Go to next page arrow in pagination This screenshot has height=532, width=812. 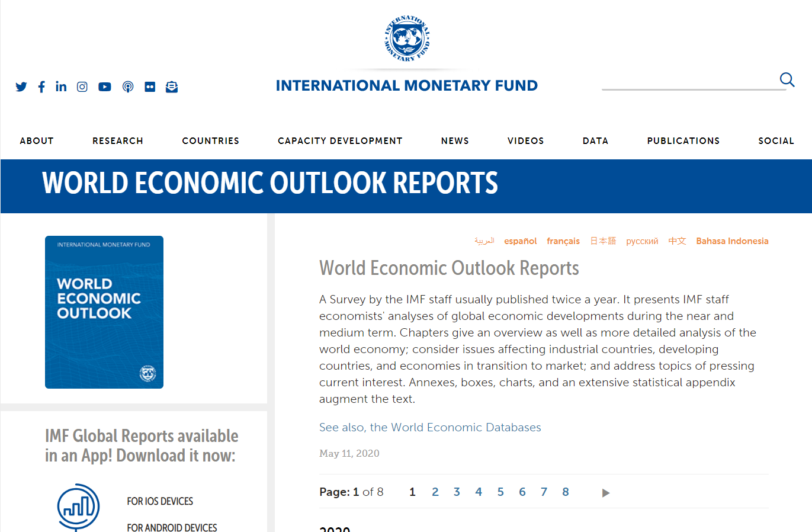click(x=605, y=493)
